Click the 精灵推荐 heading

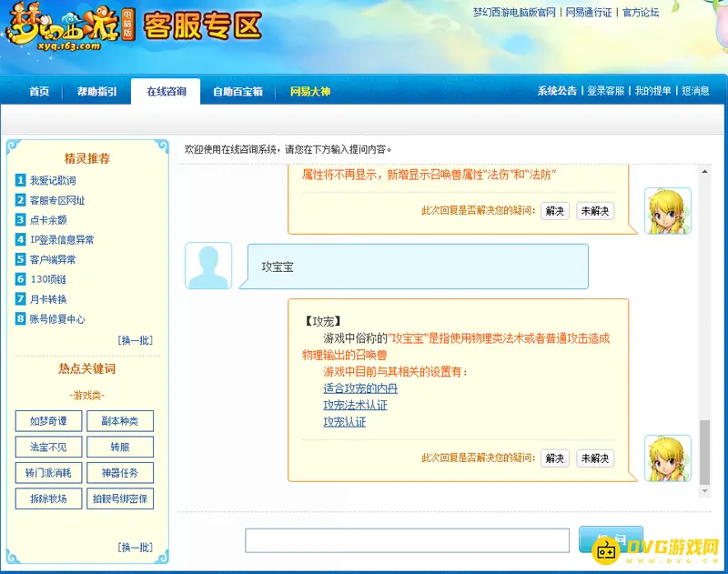coord(87,158)
